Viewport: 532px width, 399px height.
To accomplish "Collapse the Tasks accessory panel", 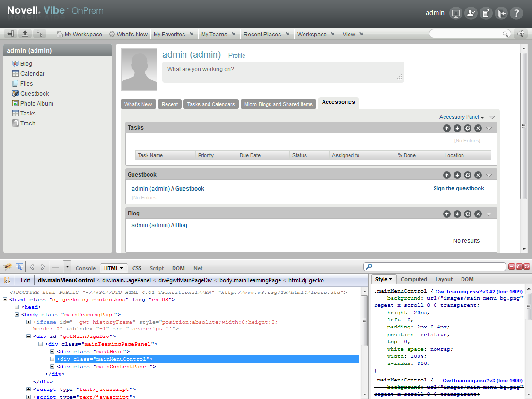I will click(x=489, y=128).
